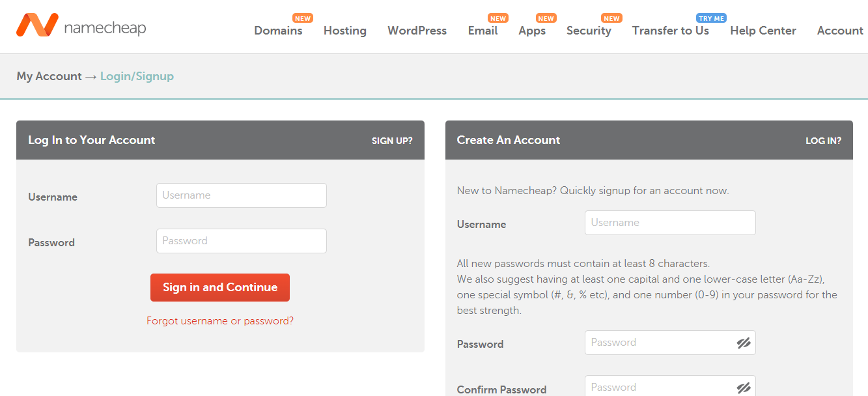Click the SIGN UP? link
The image size is (868, 396).
[x=392, y=141]
